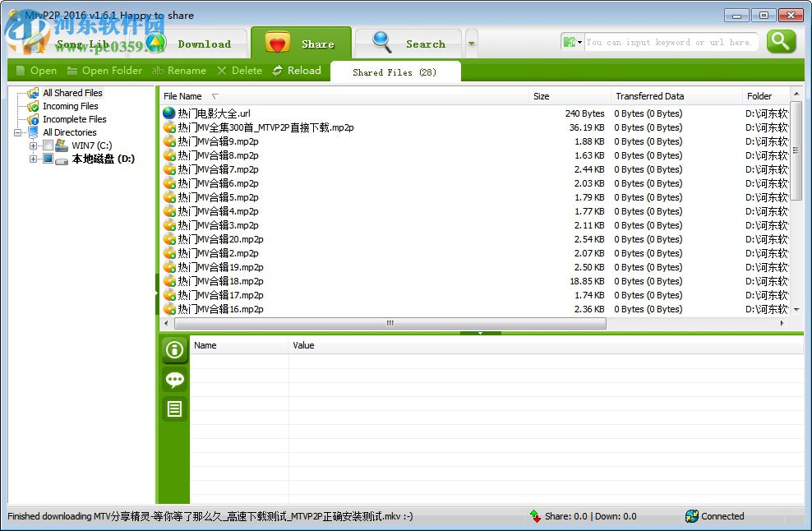Click the globe icon of 热门电影大全.url
Viewport: 812px width, 531px height.
(x=168, y=113)
